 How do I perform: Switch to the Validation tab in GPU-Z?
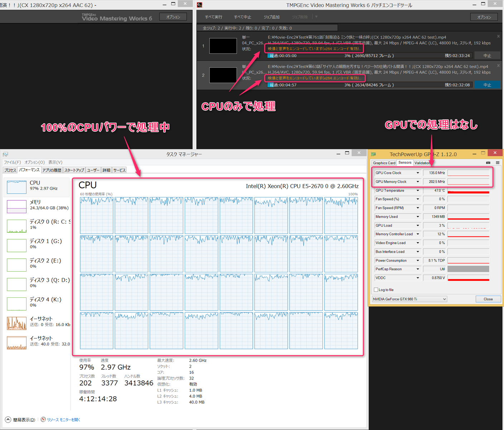pos(422,163)
